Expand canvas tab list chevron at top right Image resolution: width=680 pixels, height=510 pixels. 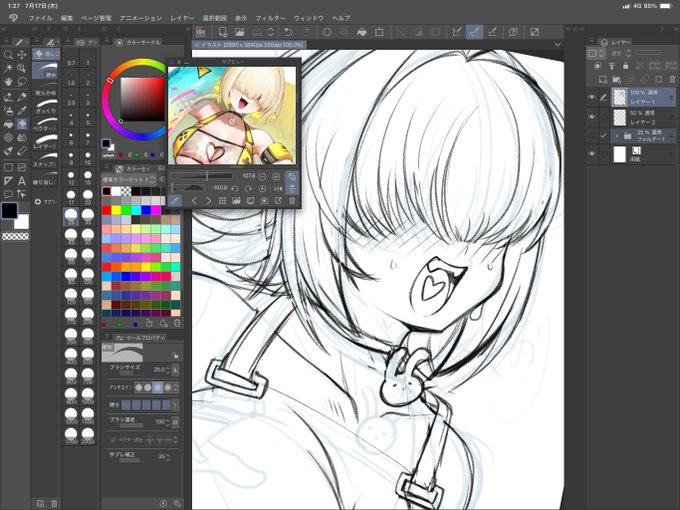point(558,44)
